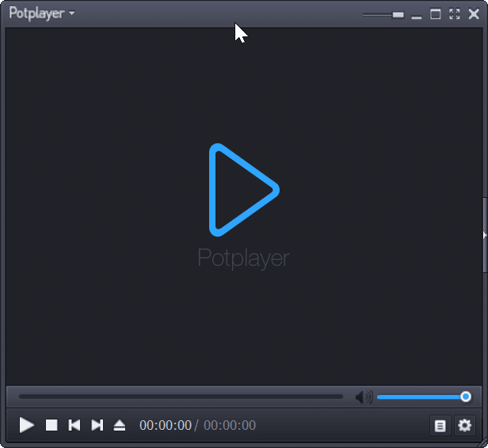Click the large blue play logo
Viewport: 488px width, 448px height.
coord(244,190)
